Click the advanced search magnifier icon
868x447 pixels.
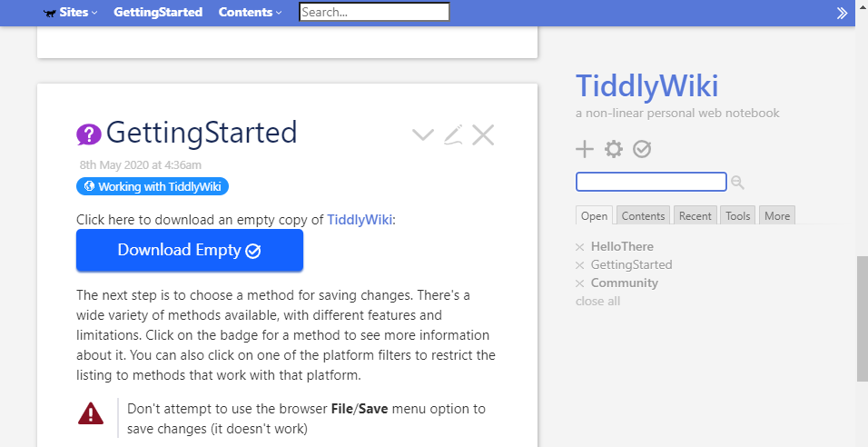pos(737,183)
